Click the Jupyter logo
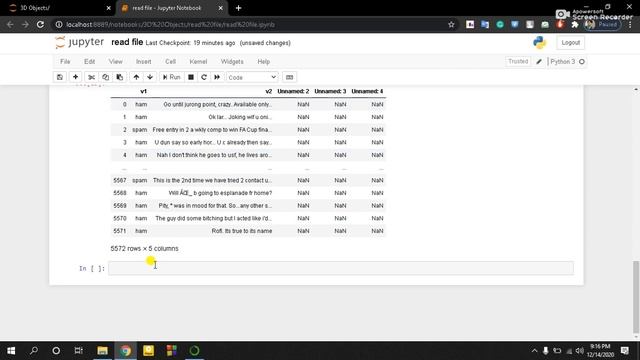 coord(80,42)
